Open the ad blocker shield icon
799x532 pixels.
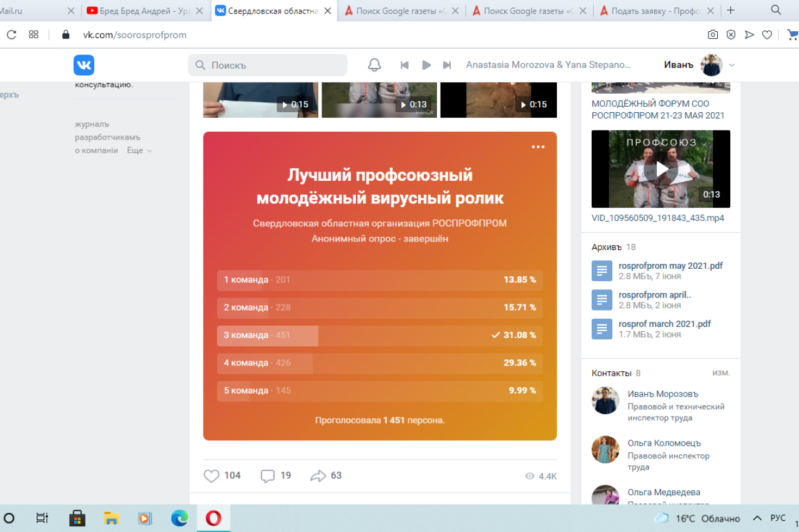click(x=731, y=35)
